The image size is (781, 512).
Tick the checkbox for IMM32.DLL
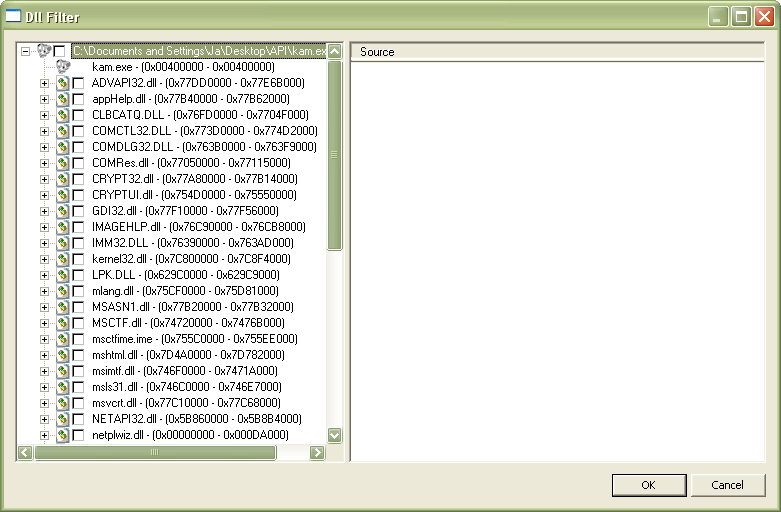coord(78,244)
